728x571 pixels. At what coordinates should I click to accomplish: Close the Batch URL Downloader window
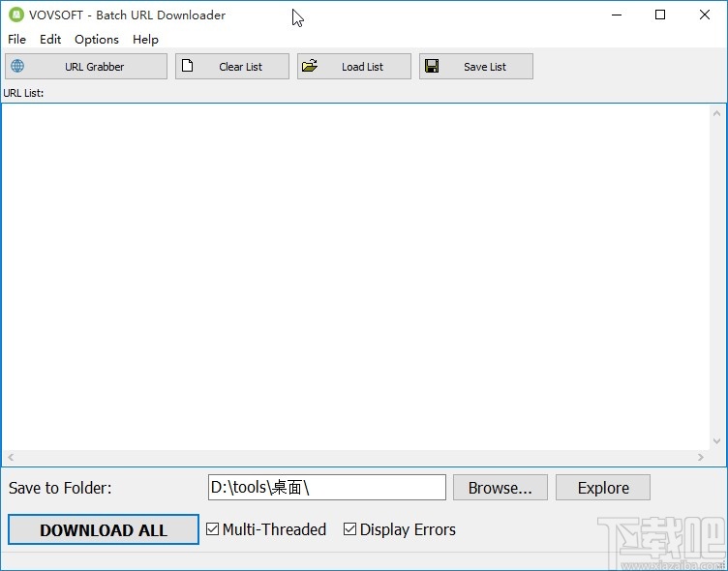[705, 15]
